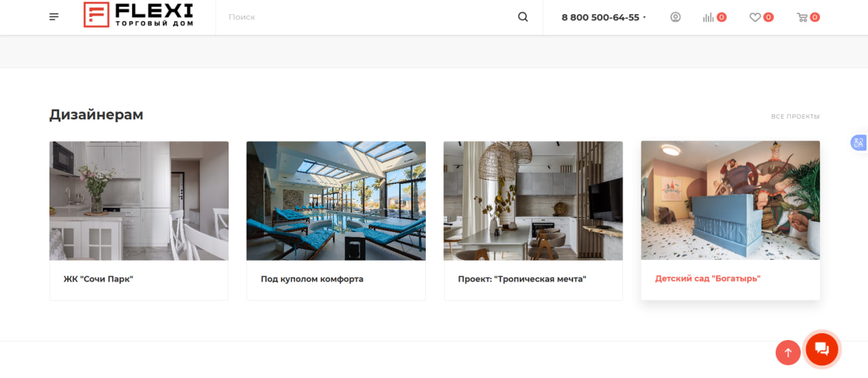Open the hamburger menu icon
This screenshot has width=868, height=378.
click(x=54, y=17)
